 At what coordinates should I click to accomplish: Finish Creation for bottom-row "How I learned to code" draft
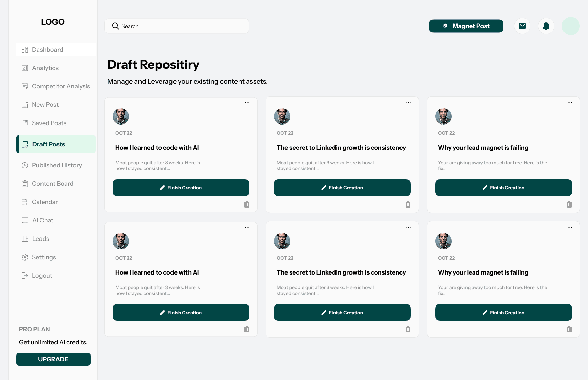coord(181,313)
